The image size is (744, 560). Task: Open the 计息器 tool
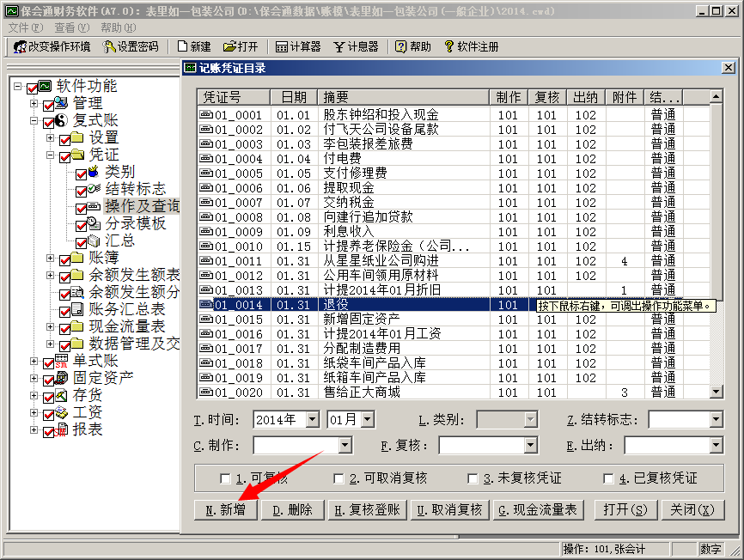click(x=339, y=46)
